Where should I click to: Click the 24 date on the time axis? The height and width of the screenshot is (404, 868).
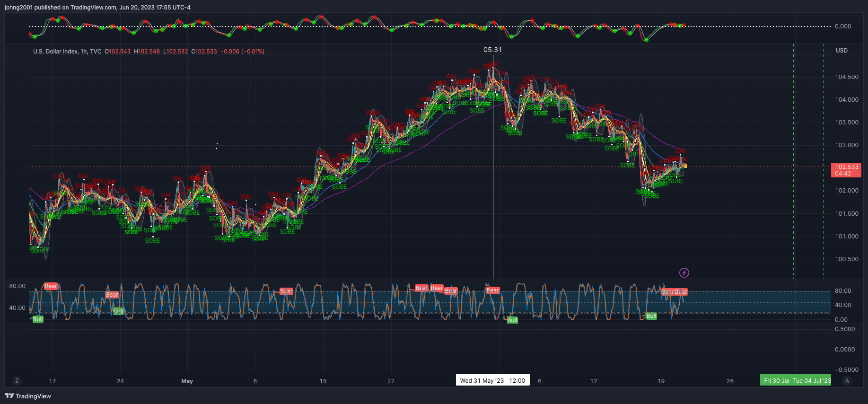coord(121,381)
